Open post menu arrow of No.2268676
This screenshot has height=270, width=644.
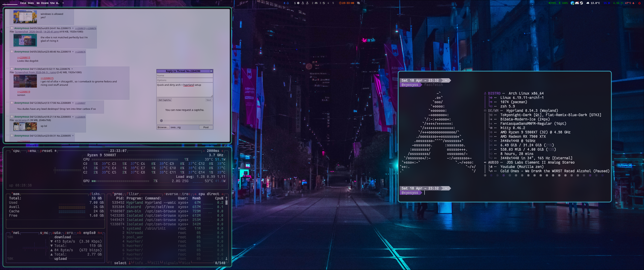72,69
